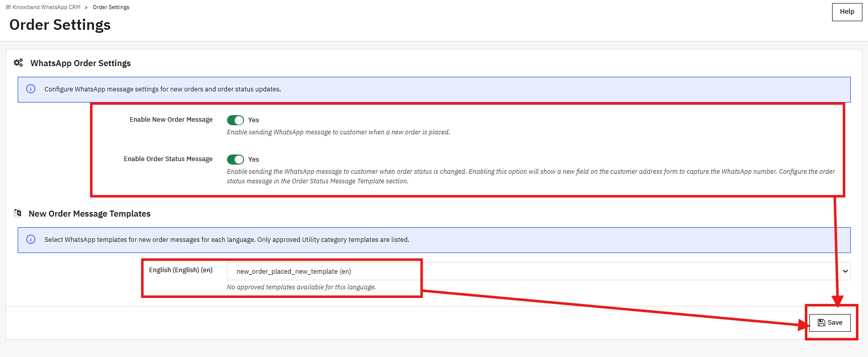Click the floppy disk icon on Save
The height and width of the screenshot is (357, 868).
[x=821, y=323]
